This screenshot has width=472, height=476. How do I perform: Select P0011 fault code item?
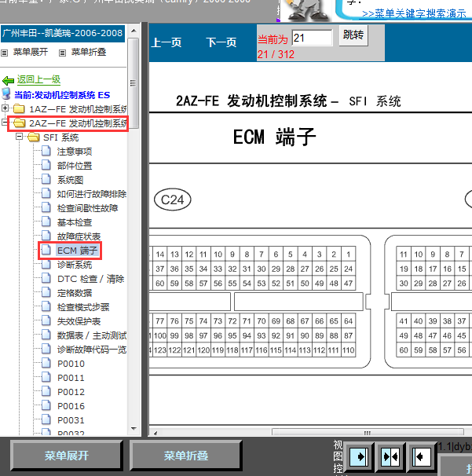tap(71, 378)
